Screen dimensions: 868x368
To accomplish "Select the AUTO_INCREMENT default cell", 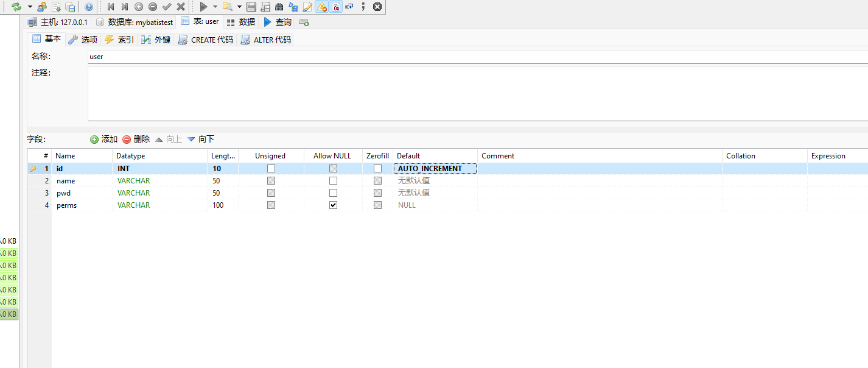I will coord(435,168).
